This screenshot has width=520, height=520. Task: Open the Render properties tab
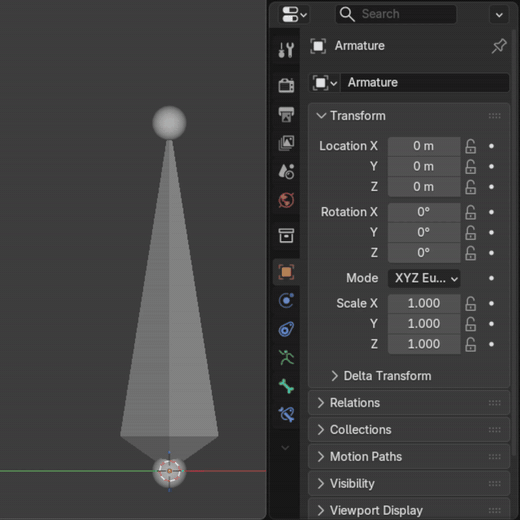(x=286, y=85)
